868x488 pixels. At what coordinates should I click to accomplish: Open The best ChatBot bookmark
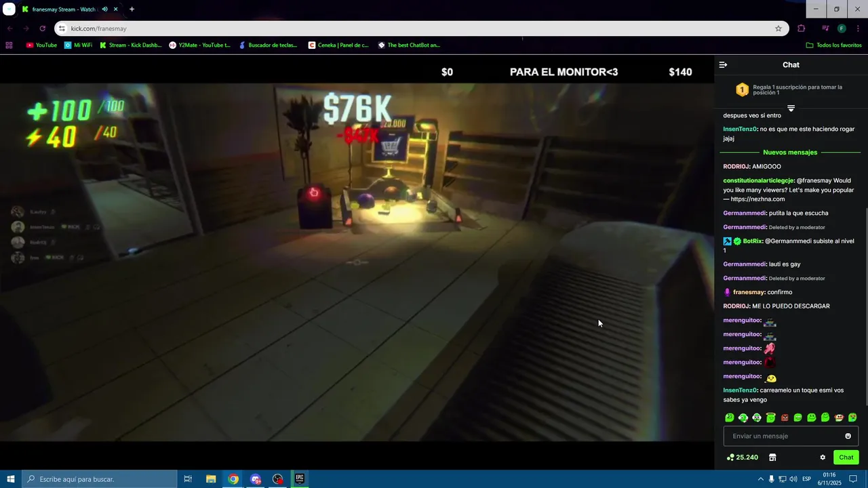coord(409,45)
